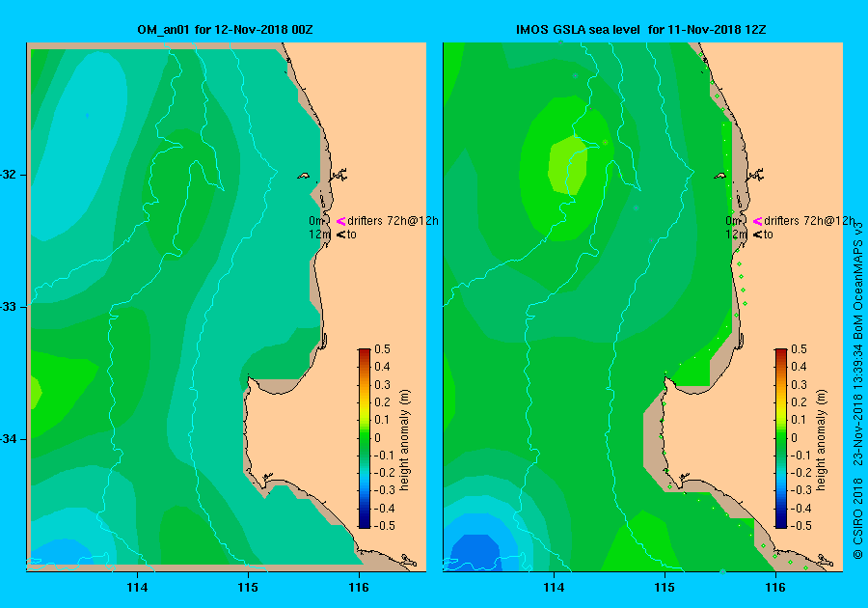Click the -0.5 colorbar label in the left map
Screen dimensions: 868x608
coord(385,526)
